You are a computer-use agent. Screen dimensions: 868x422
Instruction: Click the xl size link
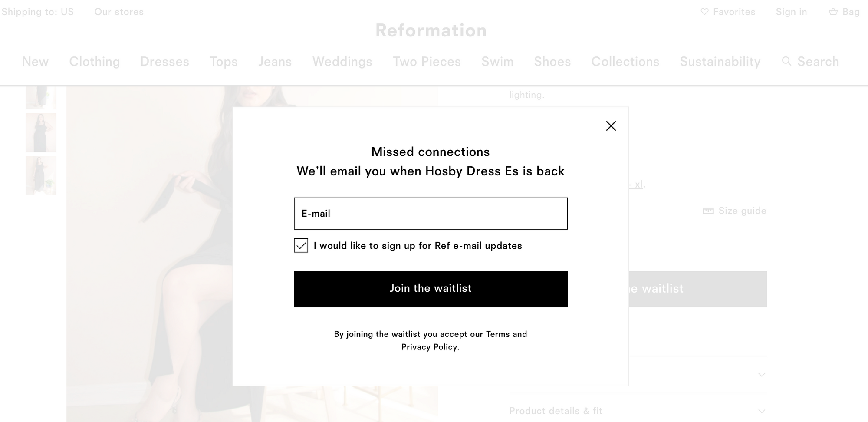coord(639,184)
